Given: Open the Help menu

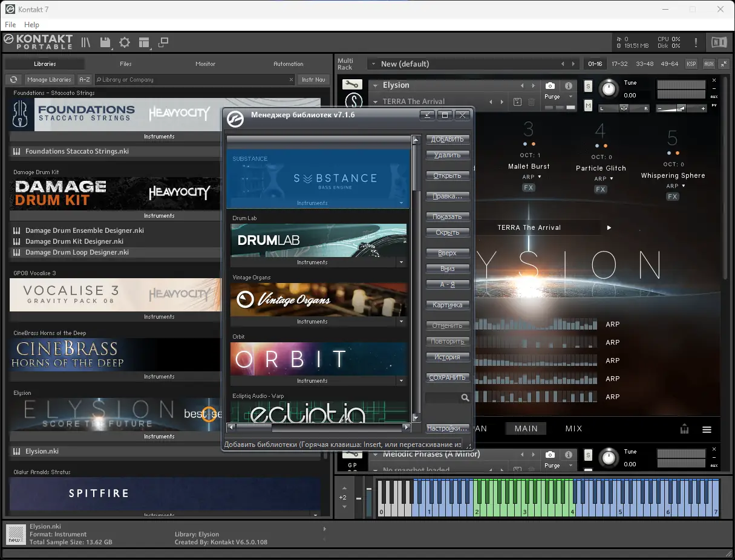Looking at the screenshot, I should 31,25.
